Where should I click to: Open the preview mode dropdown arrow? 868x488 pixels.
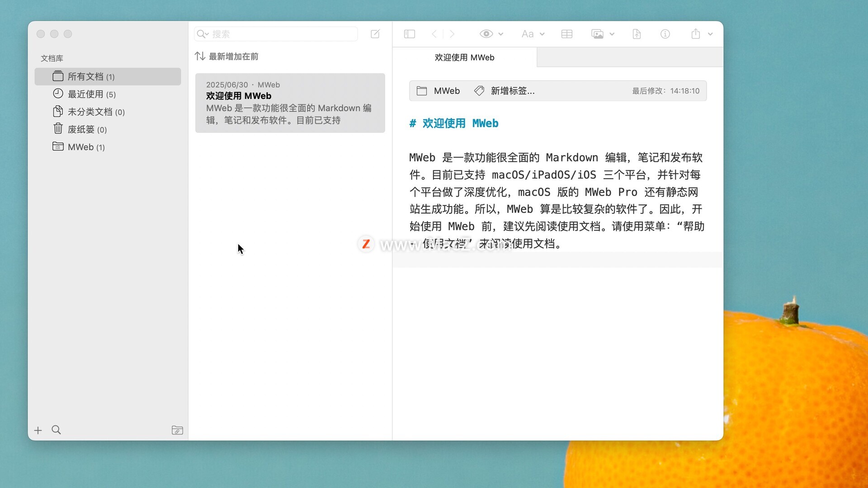click(x=501, y=34)
